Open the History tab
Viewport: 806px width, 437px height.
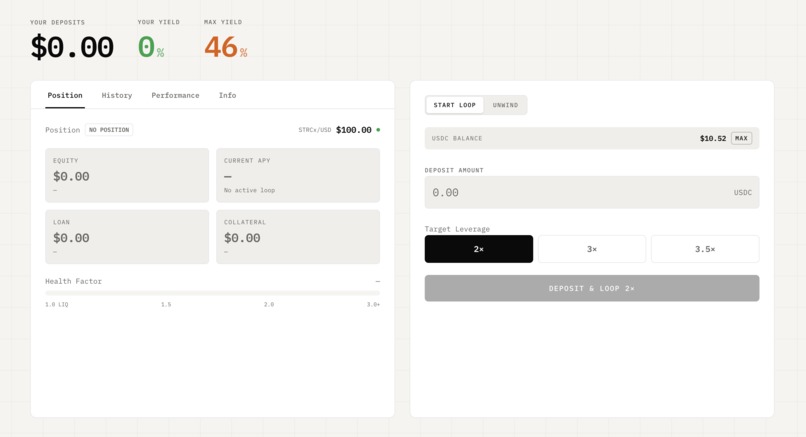coord(117,95)
